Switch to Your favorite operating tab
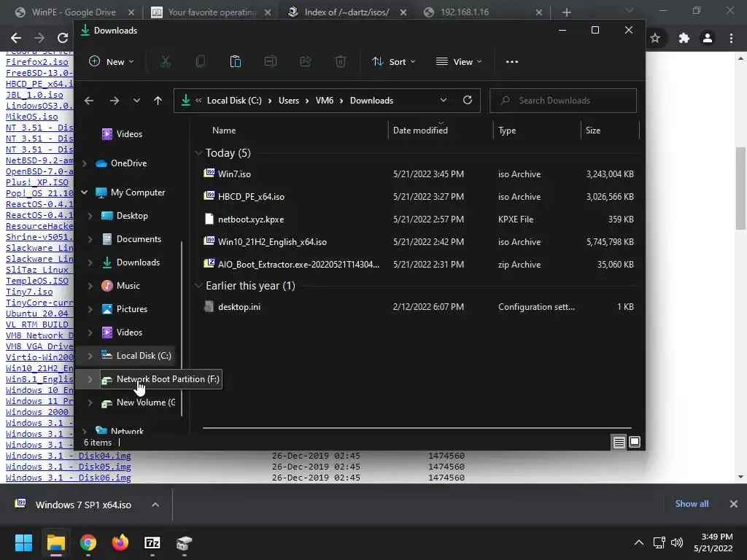 [212, 12]
